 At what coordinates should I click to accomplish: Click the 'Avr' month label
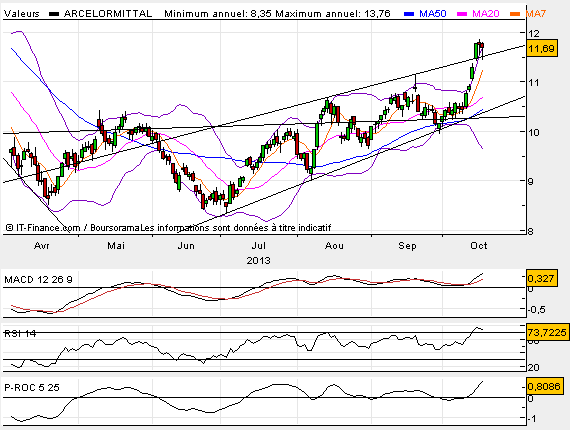click(x=42, y=246)
